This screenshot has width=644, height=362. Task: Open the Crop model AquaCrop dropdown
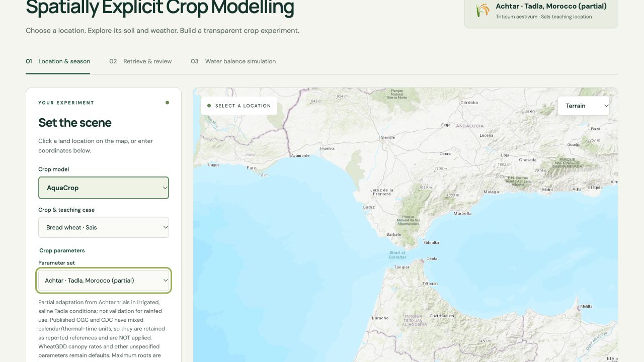tap(104, 188)
